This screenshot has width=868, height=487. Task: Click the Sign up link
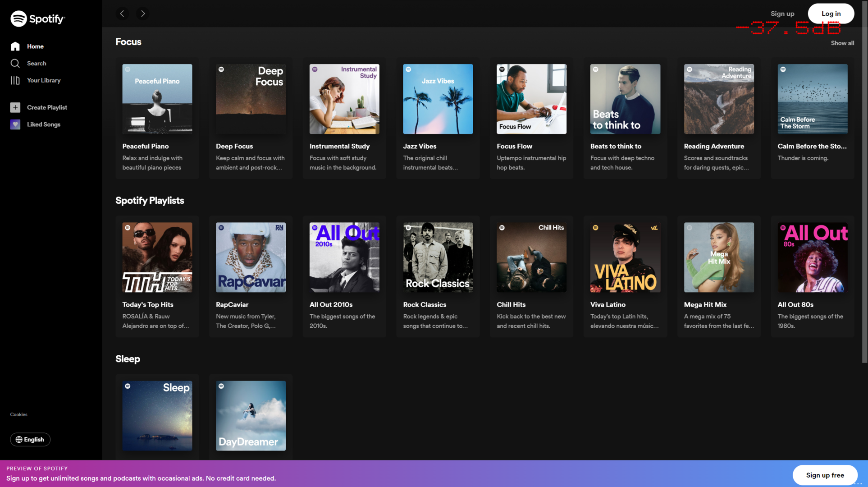(782, 14)
